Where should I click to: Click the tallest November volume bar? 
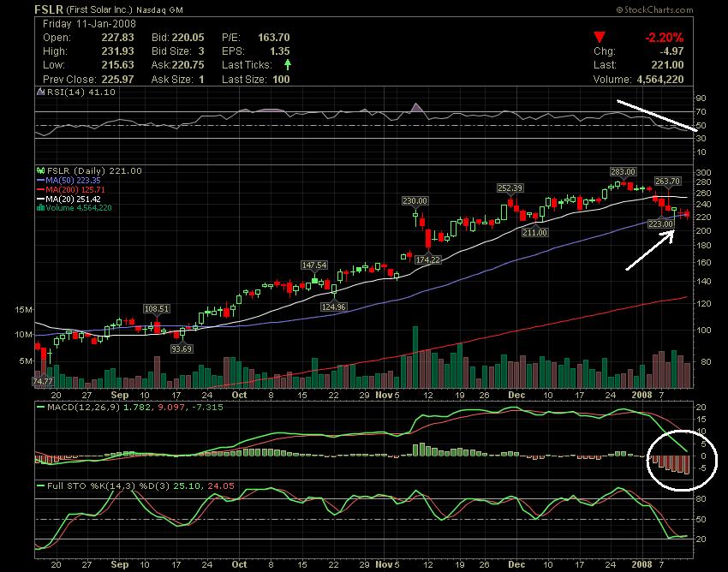tap(415, 357)
